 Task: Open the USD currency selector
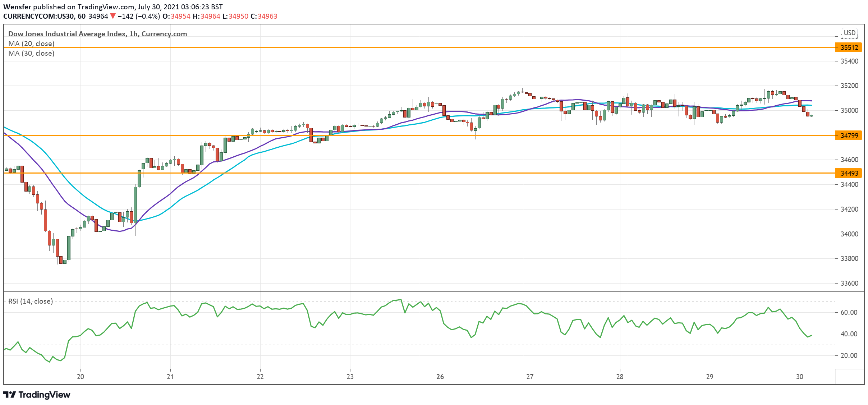(850, 33)
